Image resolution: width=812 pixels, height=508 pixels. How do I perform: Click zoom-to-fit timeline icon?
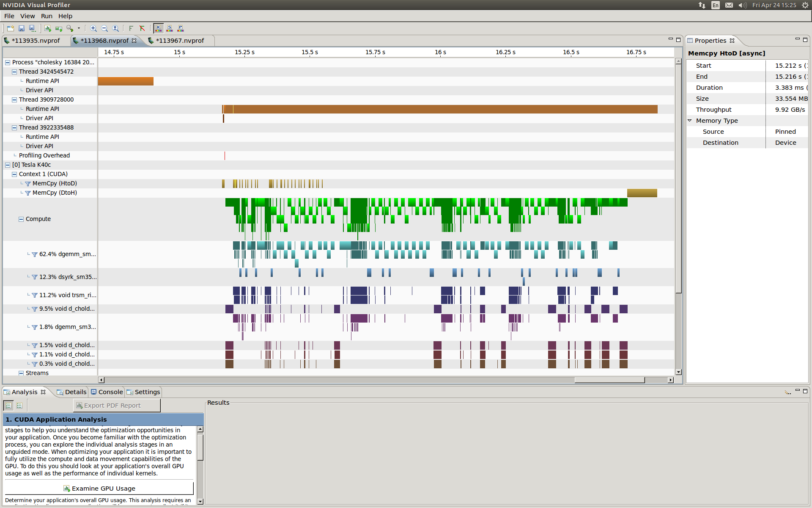115,28
